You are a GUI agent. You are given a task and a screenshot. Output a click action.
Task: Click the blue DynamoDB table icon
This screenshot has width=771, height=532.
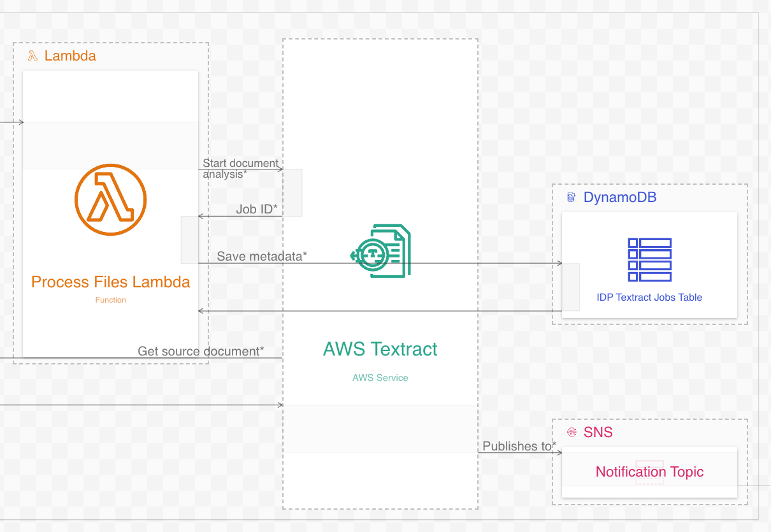[x=649, y=260]
